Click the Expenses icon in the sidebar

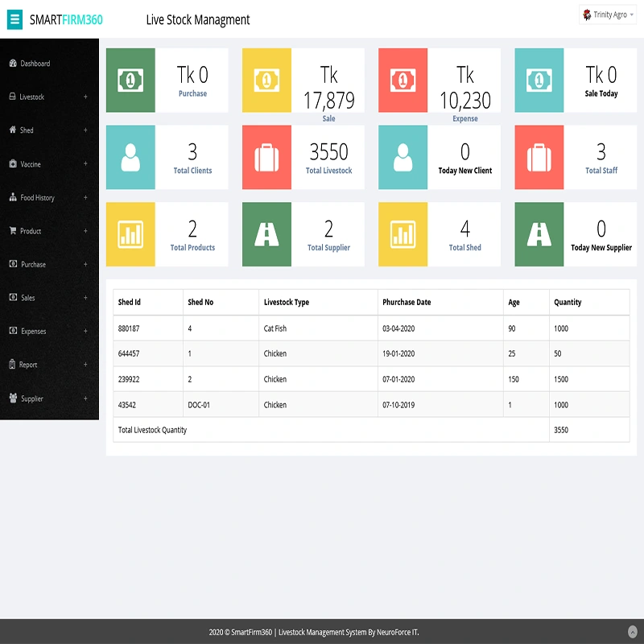click(11, 331)
